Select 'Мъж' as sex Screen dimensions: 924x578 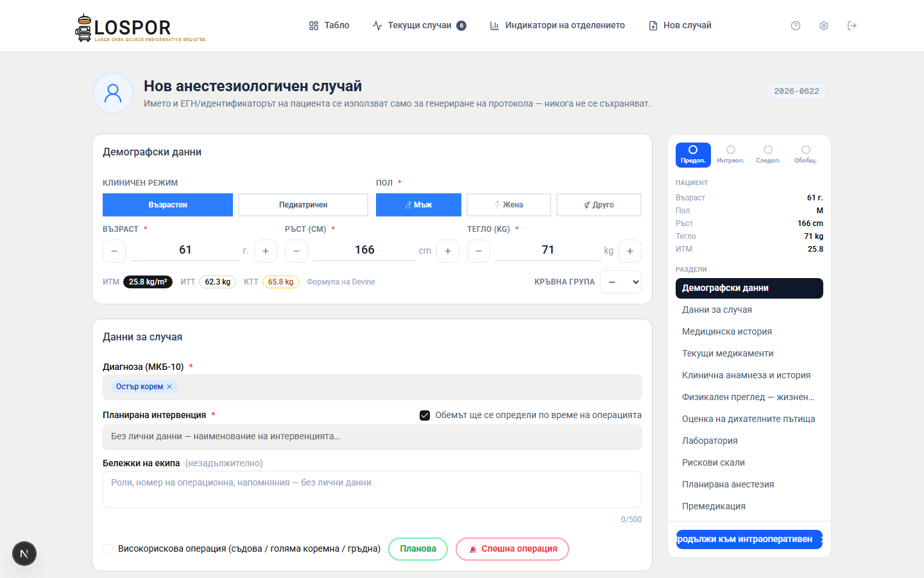point(418,205)
